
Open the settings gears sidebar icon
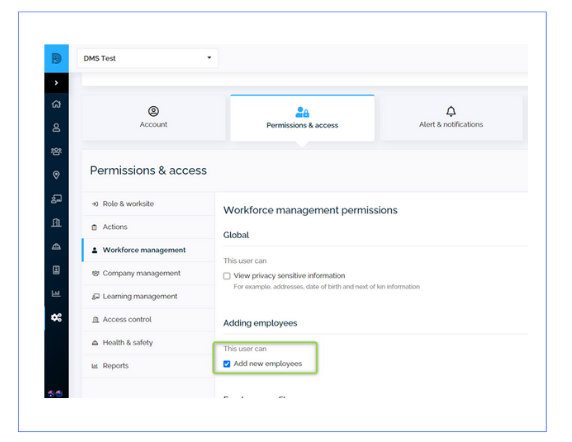pos(56,318)
